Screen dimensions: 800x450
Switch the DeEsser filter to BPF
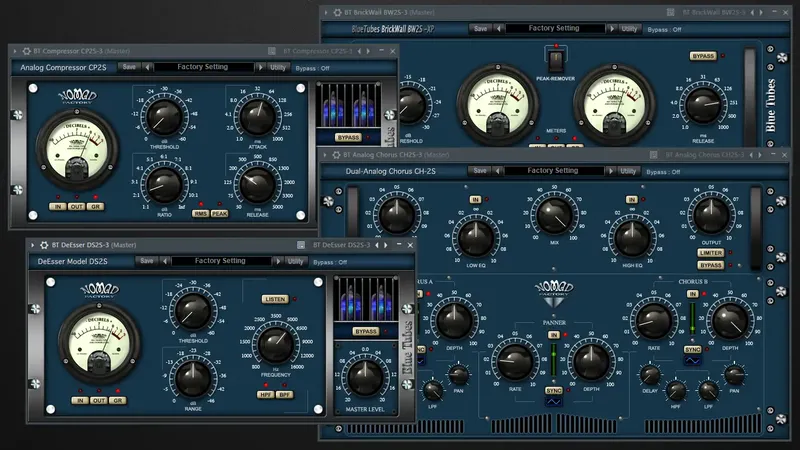click(284, 394)
